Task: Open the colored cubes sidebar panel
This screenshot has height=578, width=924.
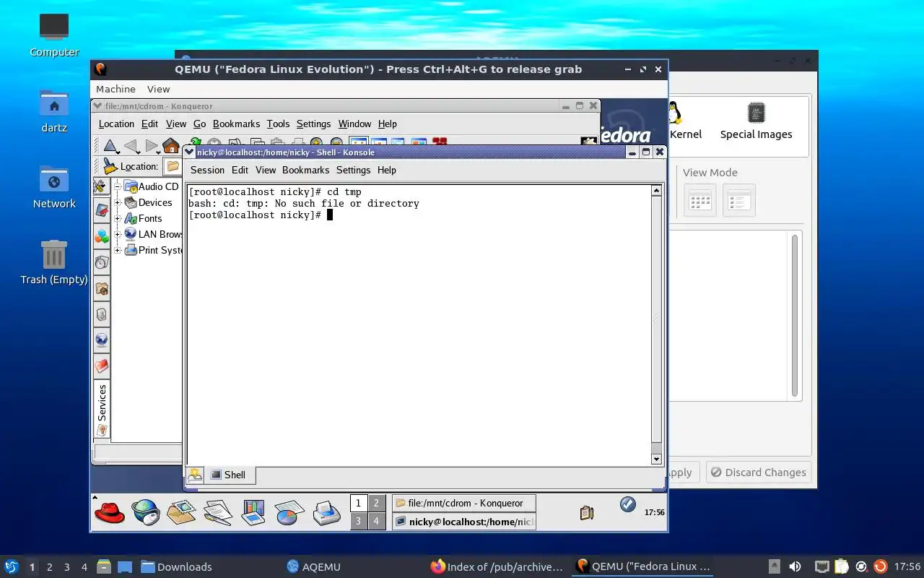Action: (x=101, y=236)
